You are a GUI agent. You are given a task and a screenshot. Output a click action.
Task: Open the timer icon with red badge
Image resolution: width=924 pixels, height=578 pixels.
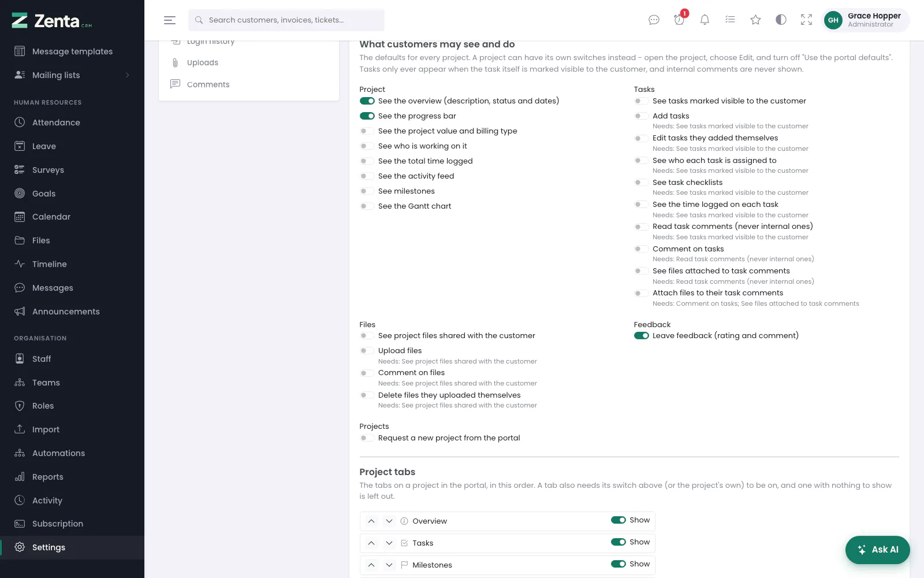click(x=680, y=19)
